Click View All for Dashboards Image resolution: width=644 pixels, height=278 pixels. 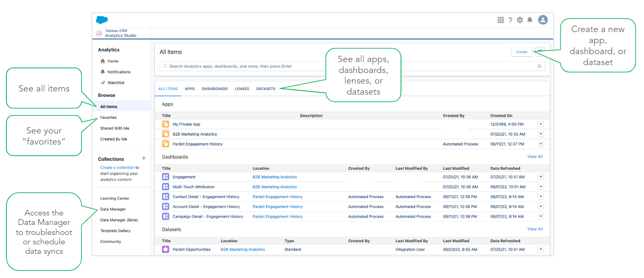click(535, 157)
